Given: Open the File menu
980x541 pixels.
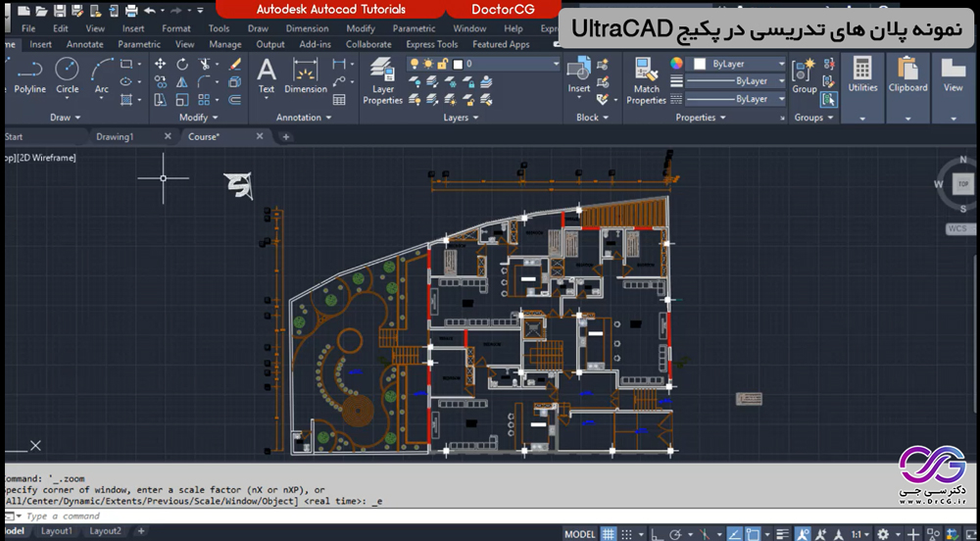Looking at the screenshot, I should click(x=28, y=28).
